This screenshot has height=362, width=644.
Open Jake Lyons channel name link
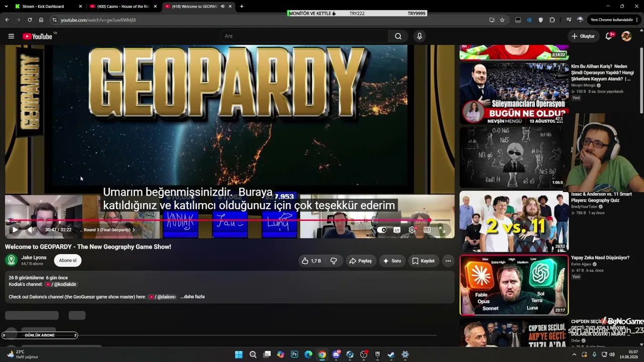[34, 257]
